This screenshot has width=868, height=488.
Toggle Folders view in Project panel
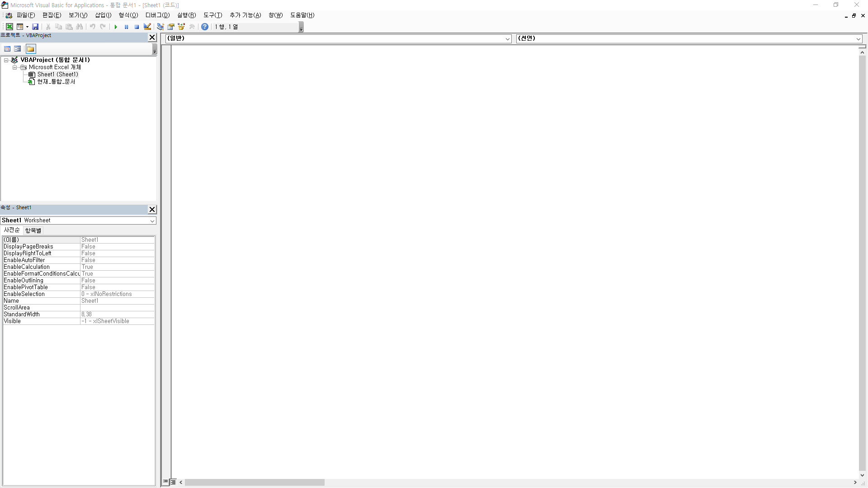[30, 49]
